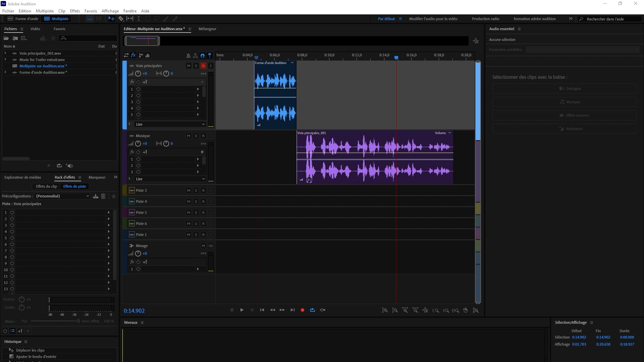Screen dimensions: 644x362
Task: Click the metronome toggle icon
Action: 188,55
